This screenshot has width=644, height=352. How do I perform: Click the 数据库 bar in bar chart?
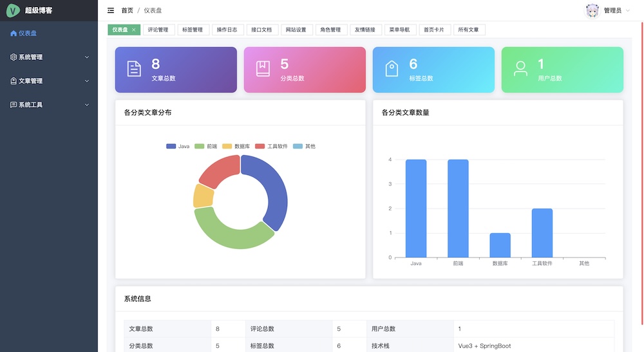coord(500,245)
